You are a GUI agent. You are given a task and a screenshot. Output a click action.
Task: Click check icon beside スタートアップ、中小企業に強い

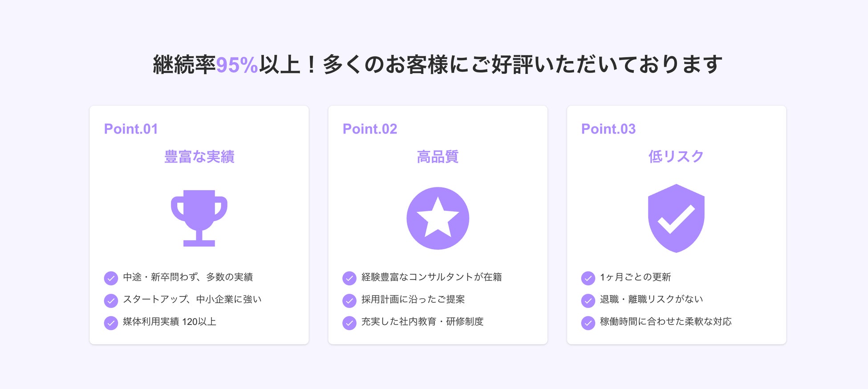[x=111, y=300]
